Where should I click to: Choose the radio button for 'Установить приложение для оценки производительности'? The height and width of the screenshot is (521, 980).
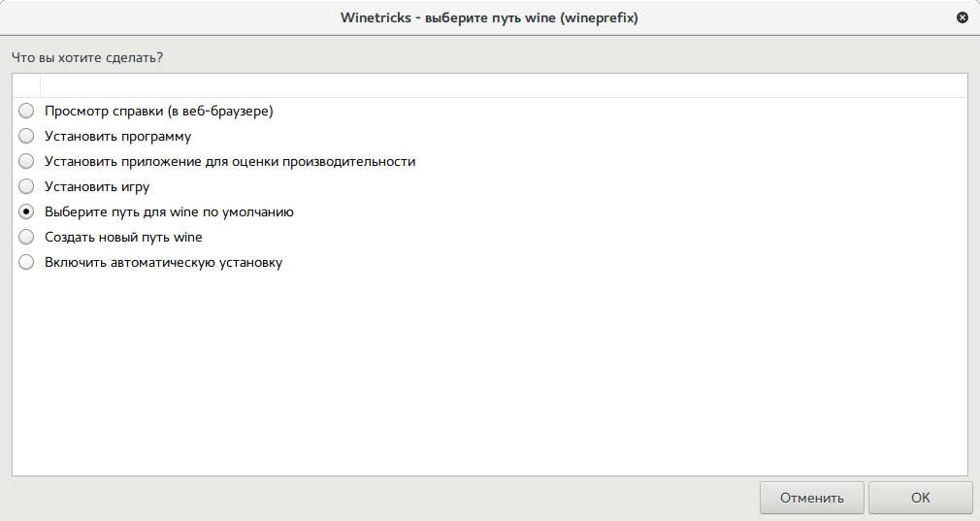pyautogui.click(x=26, y=161)
